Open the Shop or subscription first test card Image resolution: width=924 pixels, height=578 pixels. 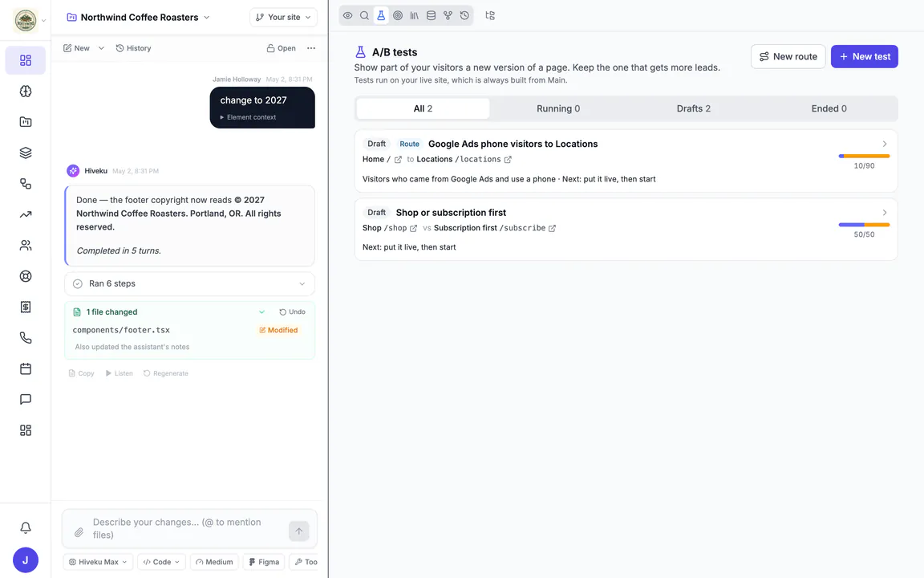(626, 230)
